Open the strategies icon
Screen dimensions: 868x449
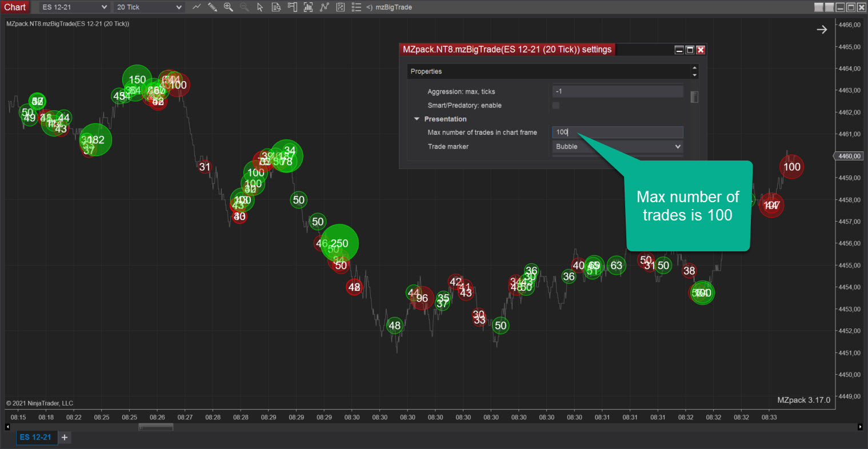point(340,7)
